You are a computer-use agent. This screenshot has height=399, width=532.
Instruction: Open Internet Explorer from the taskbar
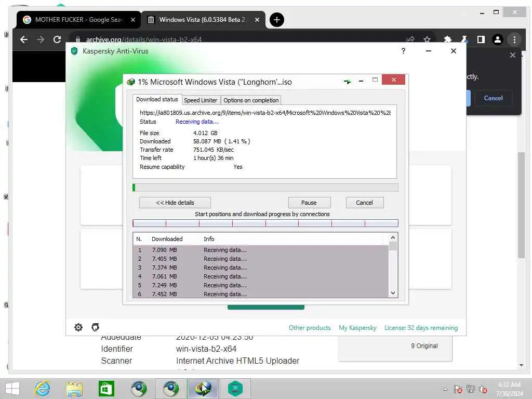43,389
